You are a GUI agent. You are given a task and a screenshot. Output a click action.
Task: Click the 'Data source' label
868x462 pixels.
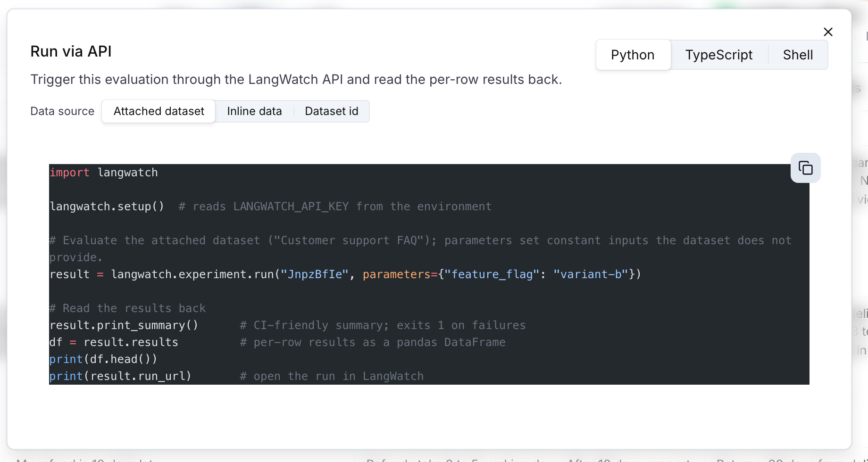pos(62,111)
